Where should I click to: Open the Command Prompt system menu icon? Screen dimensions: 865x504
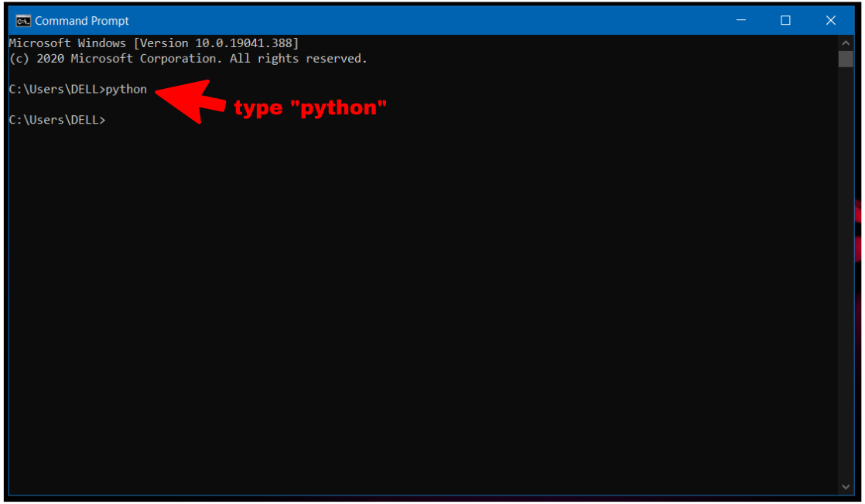[x=23, y=21]
